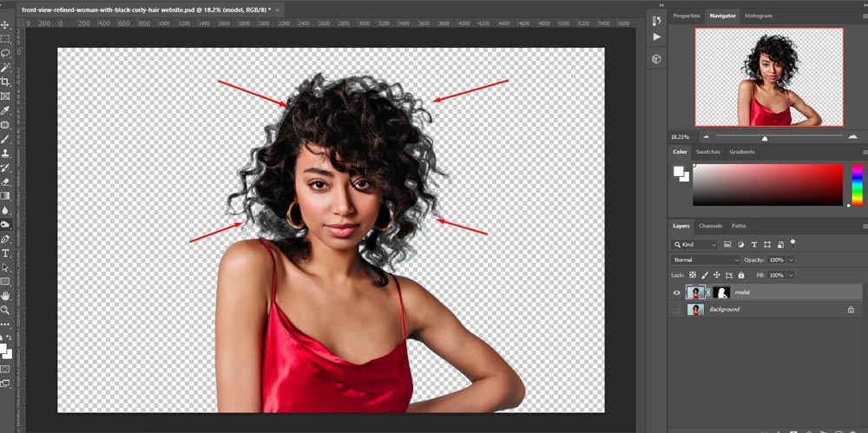Open the Normal blend mode dropdown
This screenshot has height=433, width=868.
click(706, 259)
